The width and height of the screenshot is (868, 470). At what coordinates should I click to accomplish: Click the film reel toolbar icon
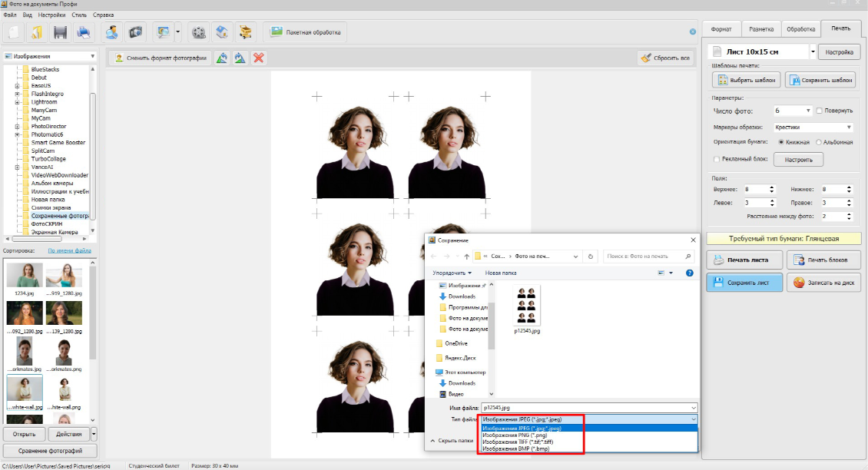(x=200, y=32)
